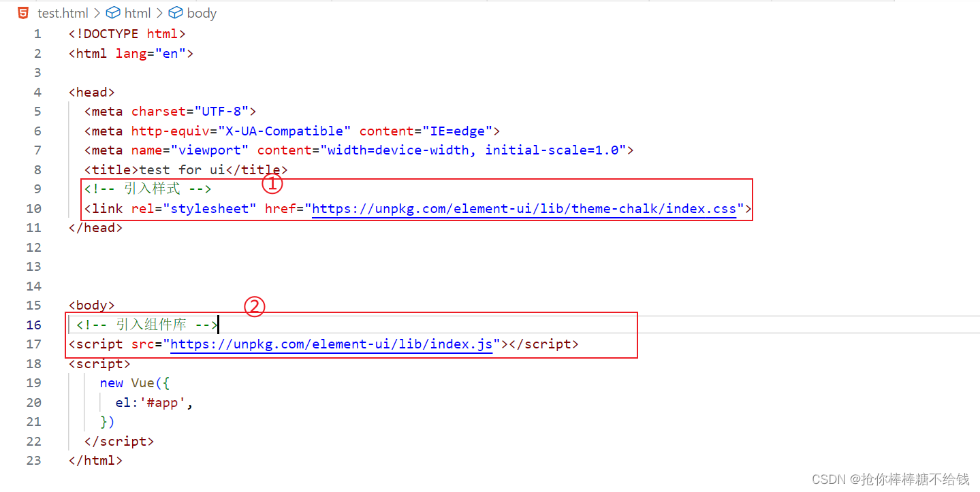
Task: Click the closing </head> tag
Action: [x=96, y=227]
